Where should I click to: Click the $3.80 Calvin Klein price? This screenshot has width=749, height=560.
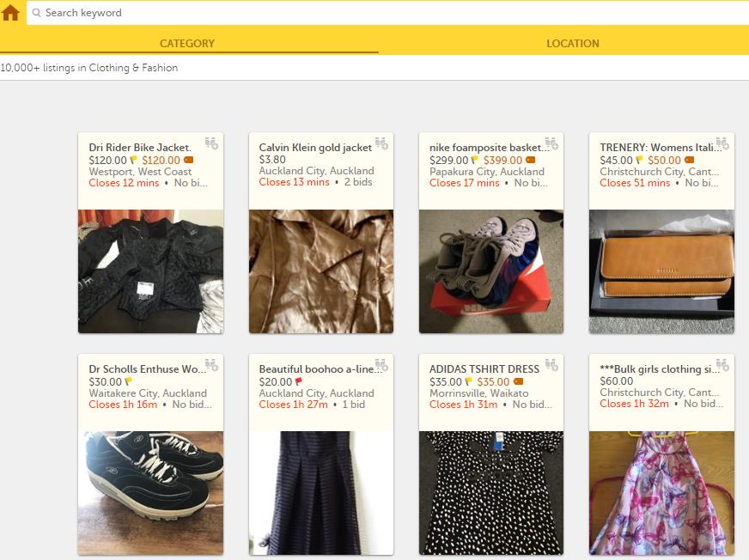(272, 159)
